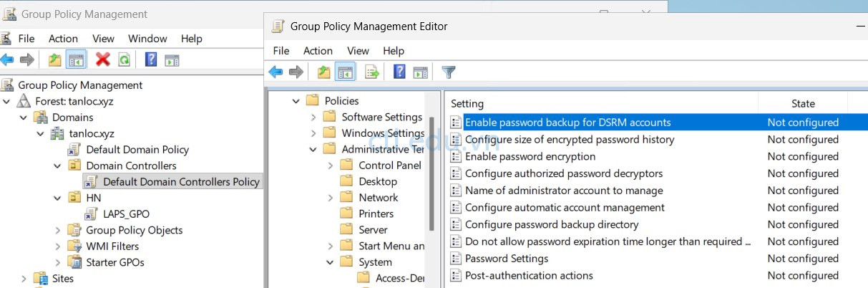Go up one level in Group Policy Management
Image resolution: width=868 pixels, height=288 pixels.
[55, 59]
